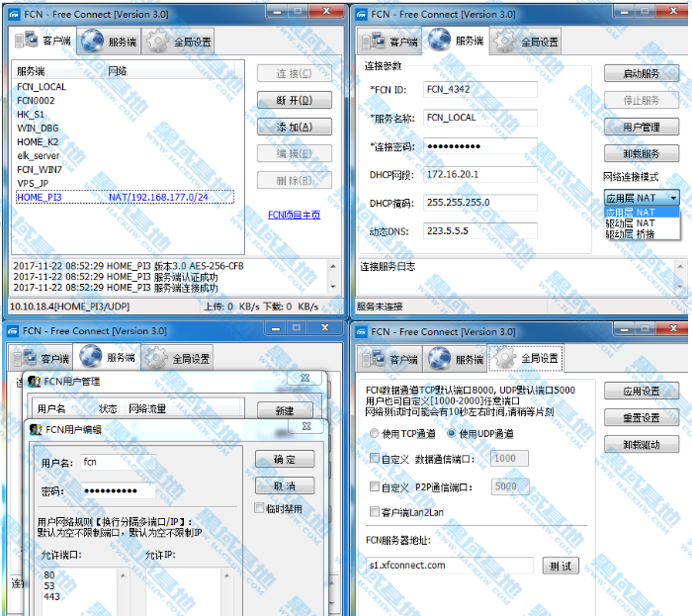692x616 pixels.
Task: Select the 使用TCP通道 radio button
Action: tap(375, 433)
